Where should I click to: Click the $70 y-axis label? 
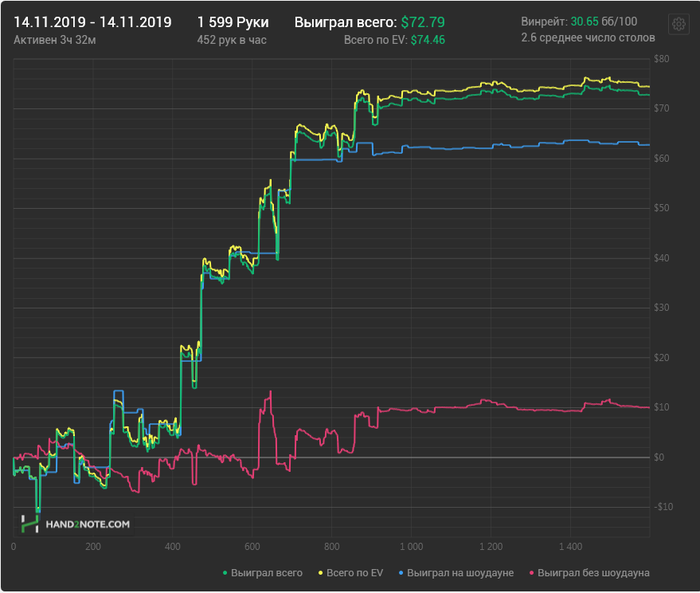(661, 109)
